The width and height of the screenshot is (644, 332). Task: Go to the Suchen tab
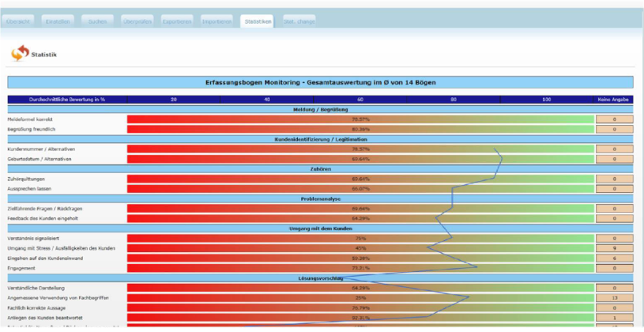(97, 21)
